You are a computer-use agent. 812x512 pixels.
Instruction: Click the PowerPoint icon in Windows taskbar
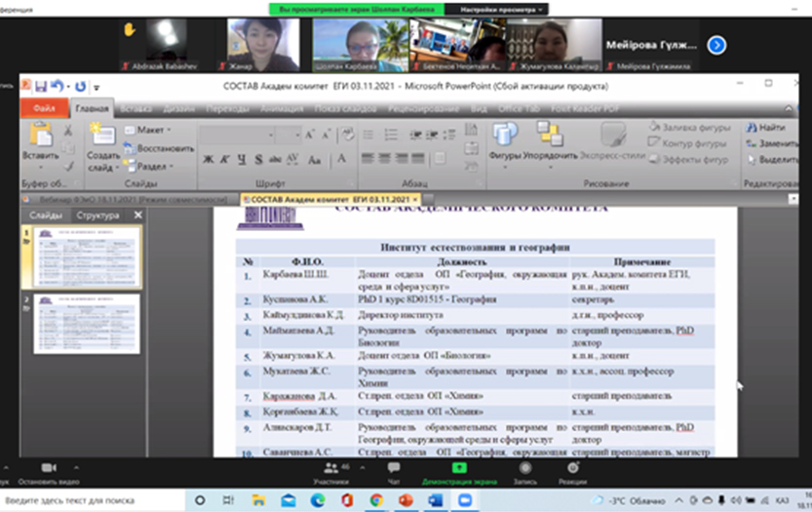[x=406, y=499]
